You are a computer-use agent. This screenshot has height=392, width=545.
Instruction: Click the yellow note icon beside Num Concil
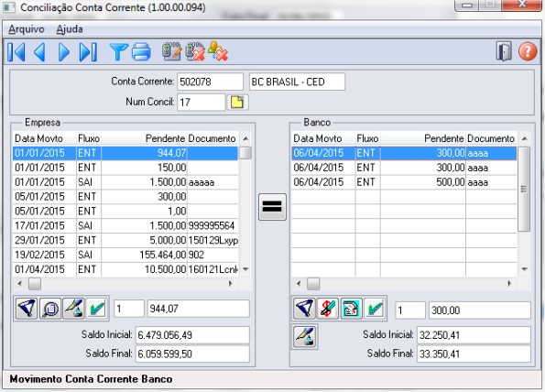[x=237, y=103]
